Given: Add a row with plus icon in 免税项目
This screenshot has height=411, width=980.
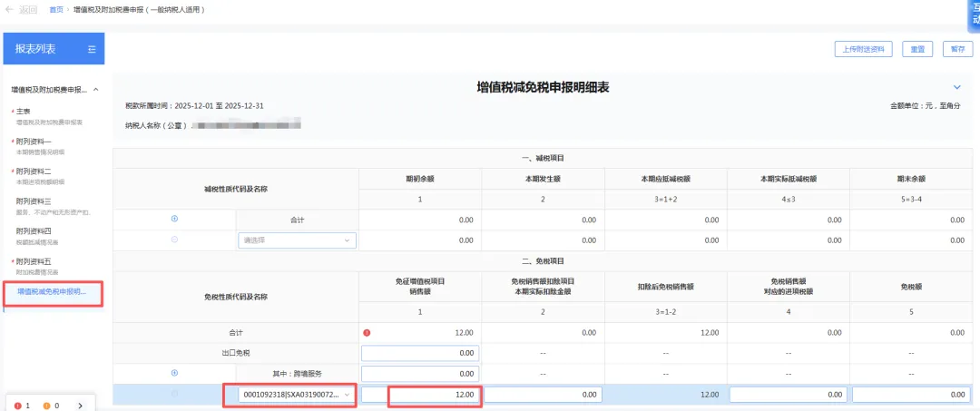Looking at the screenshot, I should tap(174, 373).
